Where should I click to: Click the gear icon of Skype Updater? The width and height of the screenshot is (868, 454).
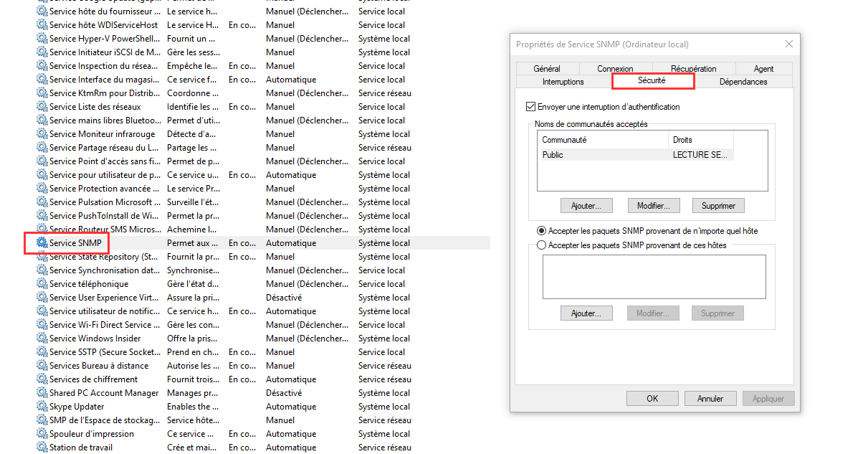(x=42, y=407)
